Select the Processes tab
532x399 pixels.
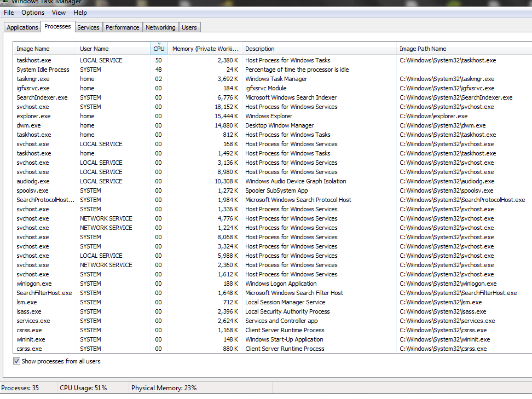click(x=57, y=26)
